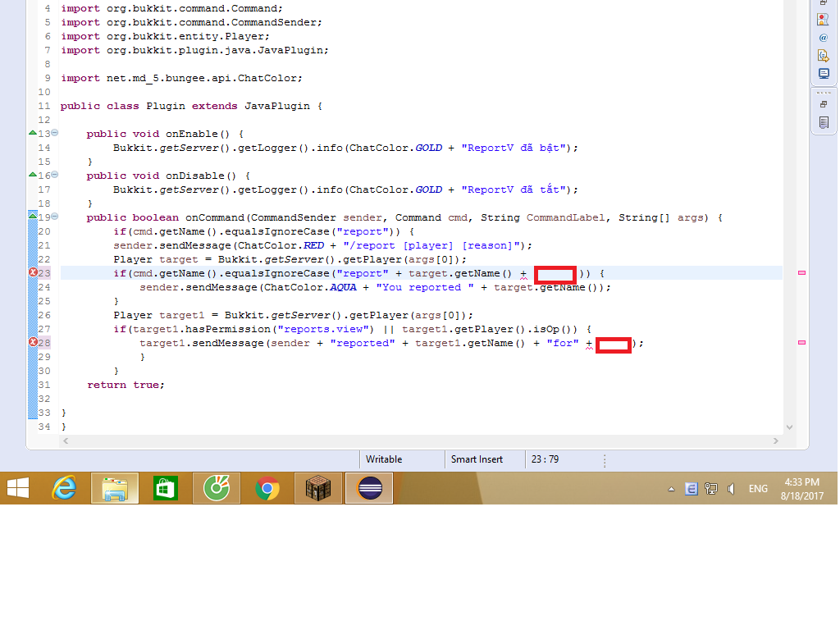Viewport: 840px width, 630px height.
Task: Click the vertical scrollbar down arrow
Action: pos(789,427)
